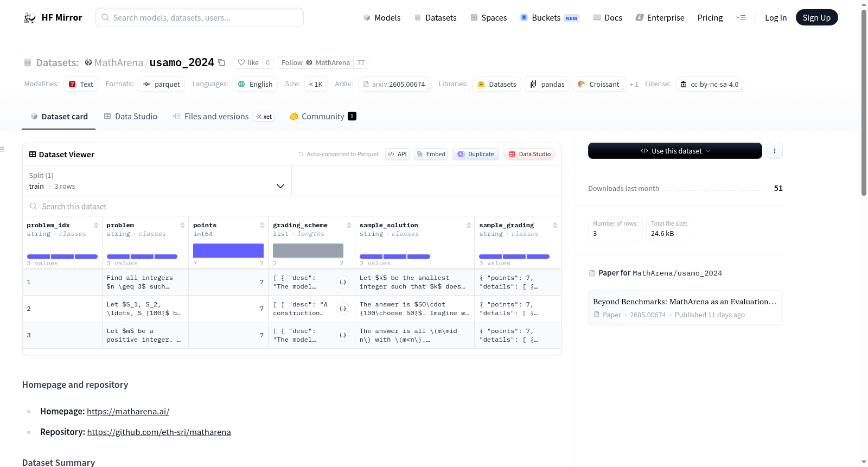Click the Sign Up button

[816, 17]
